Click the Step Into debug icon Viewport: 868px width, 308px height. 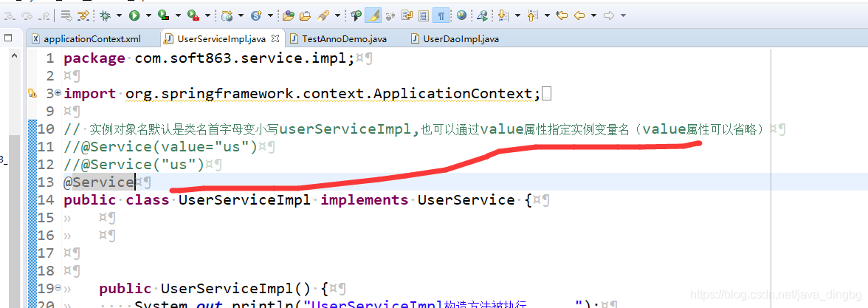10,16
